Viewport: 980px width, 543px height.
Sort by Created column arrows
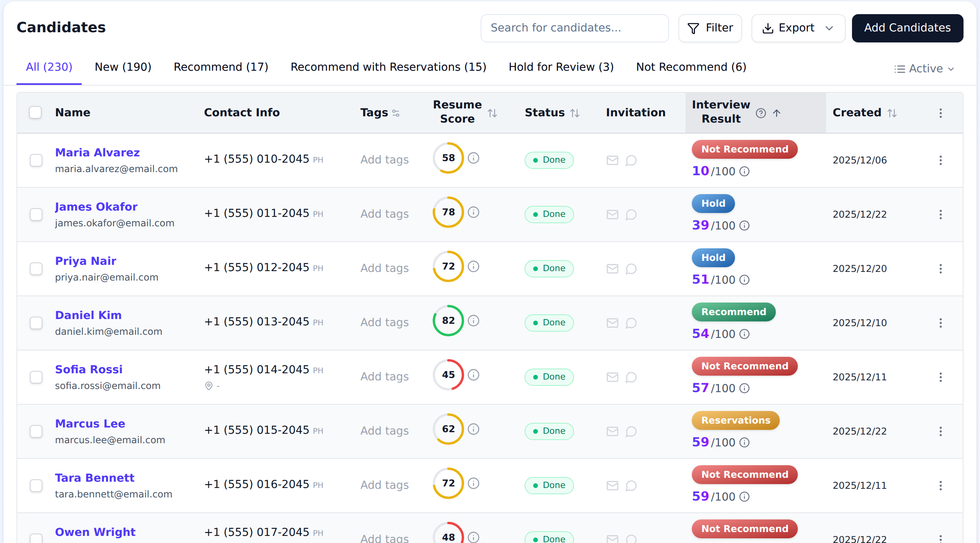pos(892,113)
